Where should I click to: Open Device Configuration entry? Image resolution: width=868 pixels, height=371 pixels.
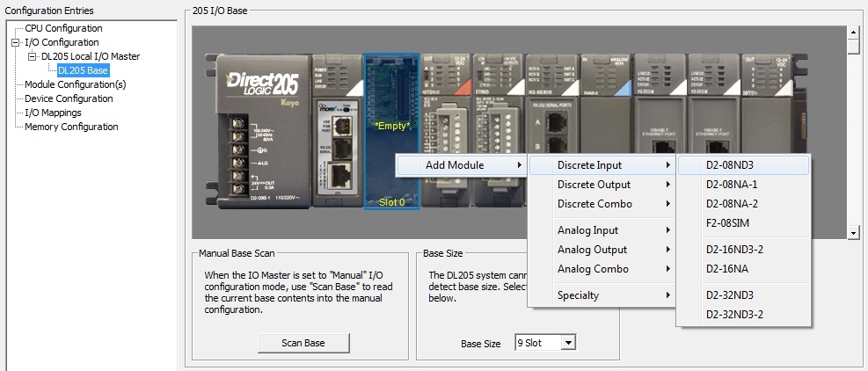(69, 98)
